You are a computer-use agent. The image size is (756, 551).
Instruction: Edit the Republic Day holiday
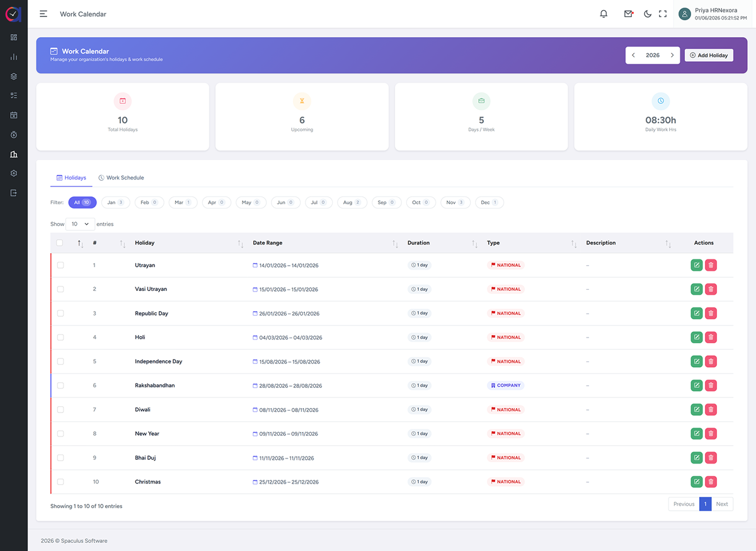click(x=697, y=313)
